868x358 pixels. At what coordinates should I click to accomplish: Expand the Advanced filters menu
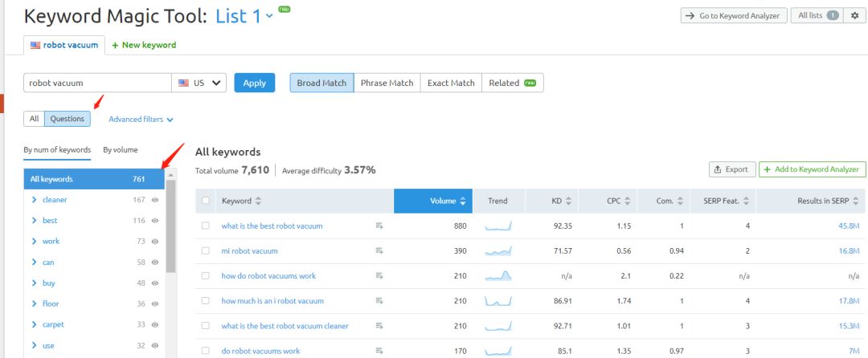[141, 120]
